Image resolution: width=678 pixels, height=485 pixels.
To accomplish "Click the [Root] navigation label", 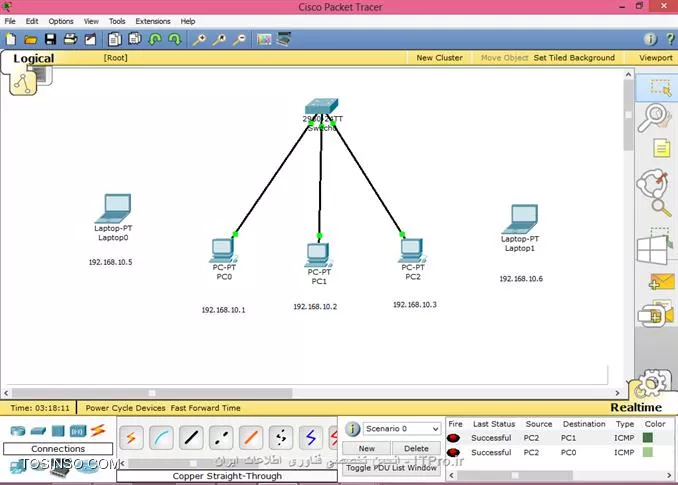I will point(115,58).
